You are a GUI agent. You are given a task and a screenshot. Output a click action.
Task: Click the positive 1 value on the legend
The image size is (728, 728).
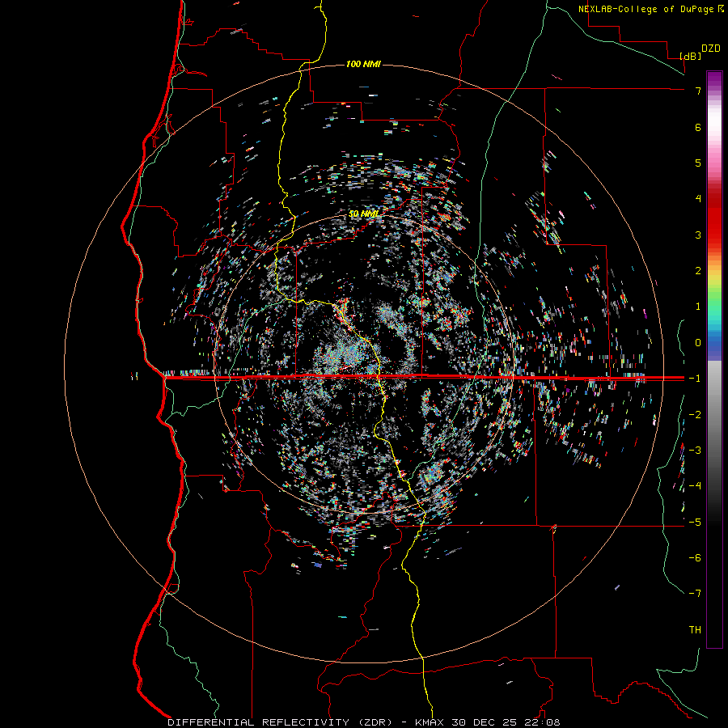tap(698, 307)
